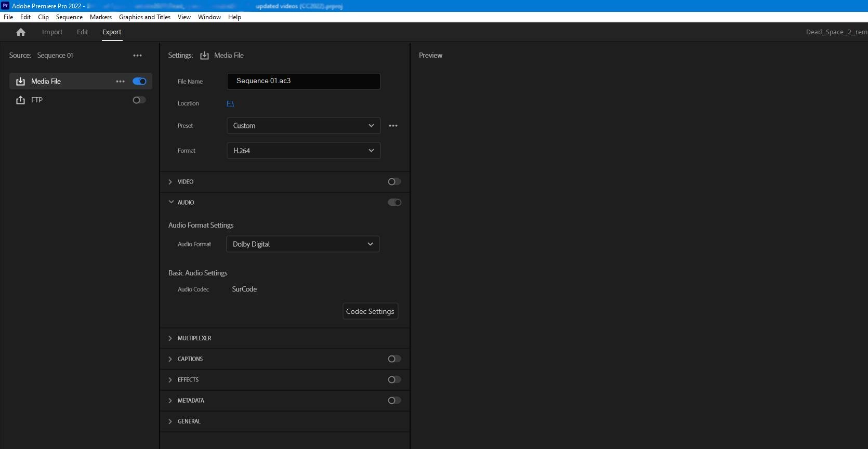Enable the CAPTIONS toggle
Screen dimensions: 868x449
[x=394, y=359]
